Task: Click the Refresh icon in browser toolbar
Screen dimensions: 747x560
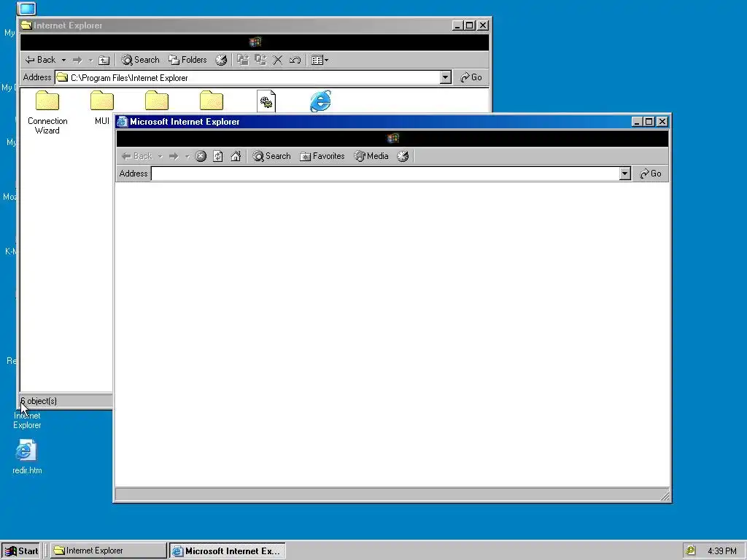Action: [217, 156]
